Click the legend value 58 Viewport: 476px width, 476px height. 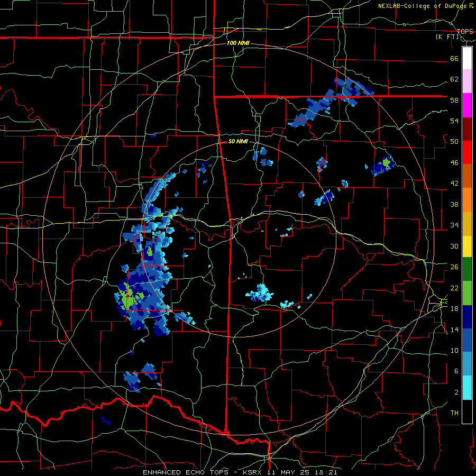coord(454,100)
